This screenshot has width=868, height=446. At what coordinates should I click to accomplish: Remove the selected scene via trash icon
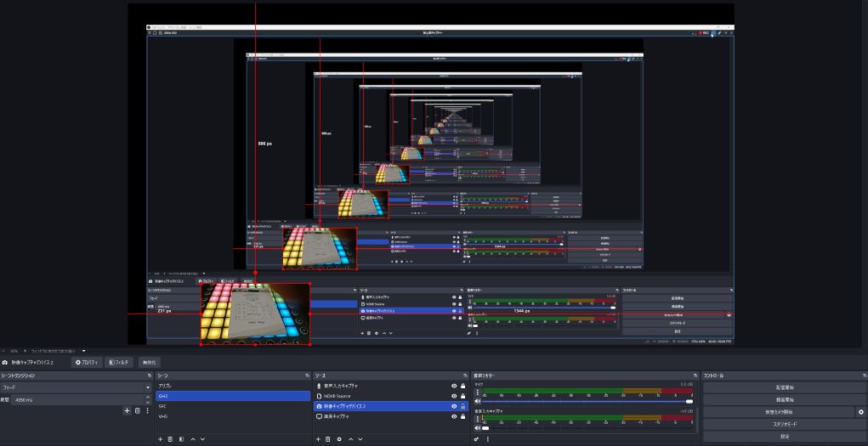coord(170,438)
